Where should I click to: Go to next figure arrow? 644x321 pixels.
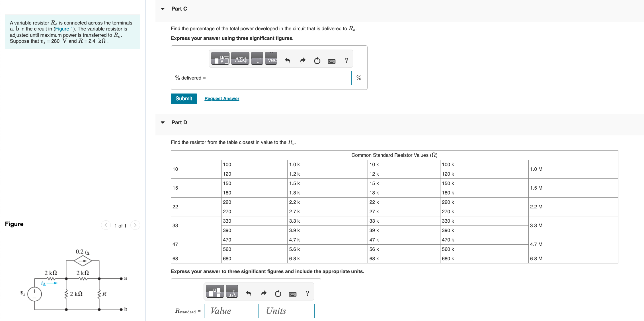coord(135,225)
